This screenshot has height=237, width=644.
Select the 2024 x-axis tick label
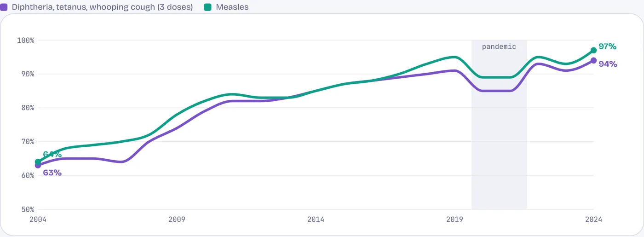click(x=593, y=220)
